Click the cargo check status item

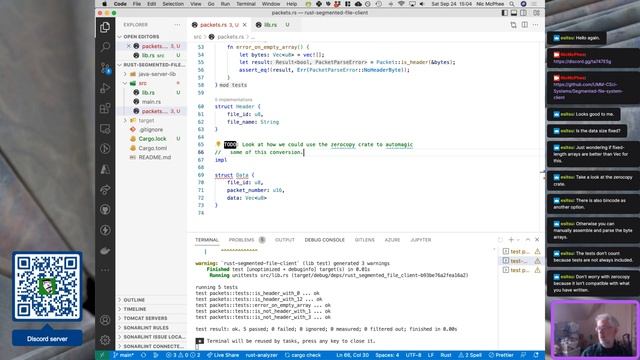303,355
